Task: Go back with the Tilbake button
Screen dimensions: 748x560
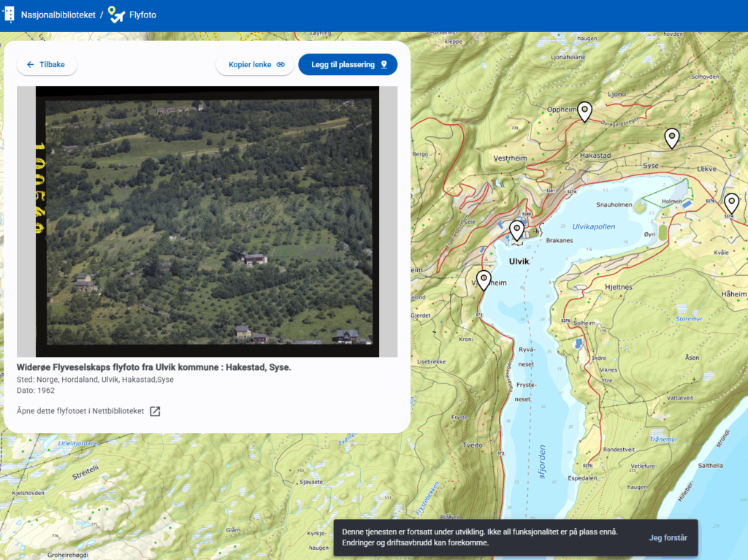Action: [x=47, y=65]
